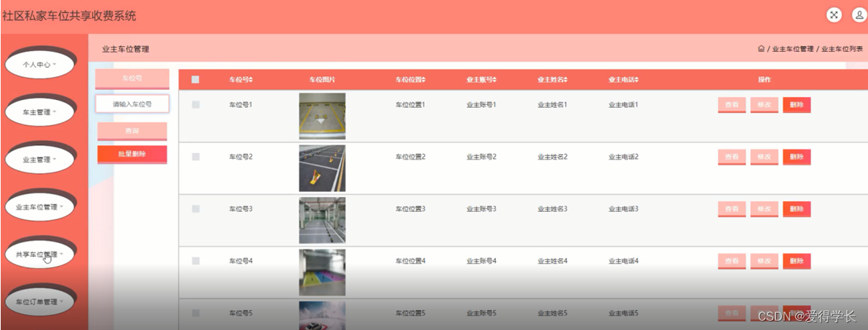Toggle the select-all checkbox in table header

pyautogui.click(x=195, y=80)
